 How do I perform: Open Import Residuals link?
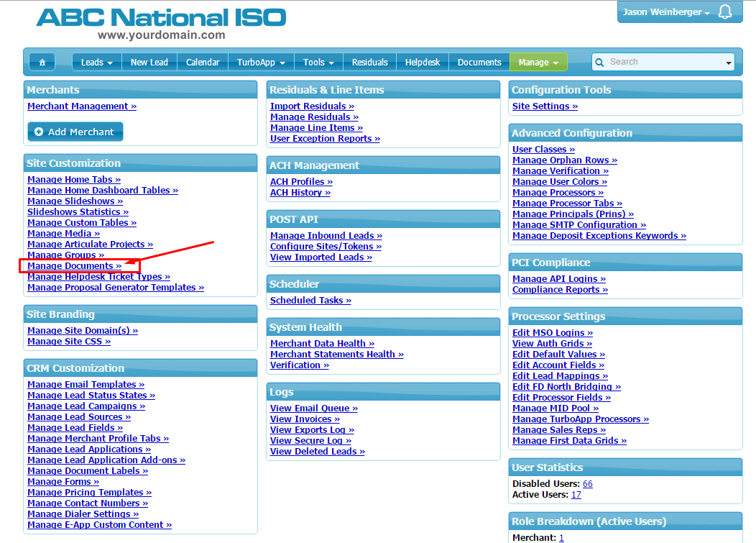coord(312,106)
